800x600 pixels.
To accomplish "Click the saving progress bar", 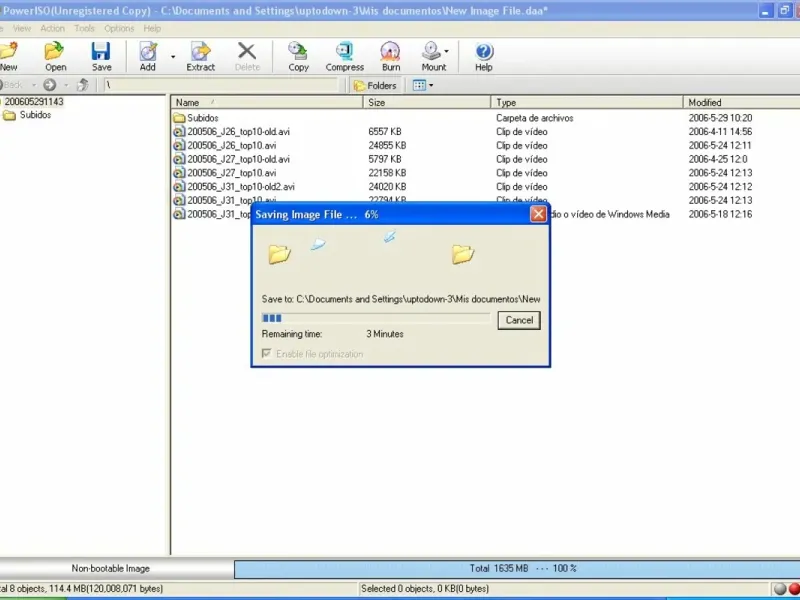I will point(376,318).
